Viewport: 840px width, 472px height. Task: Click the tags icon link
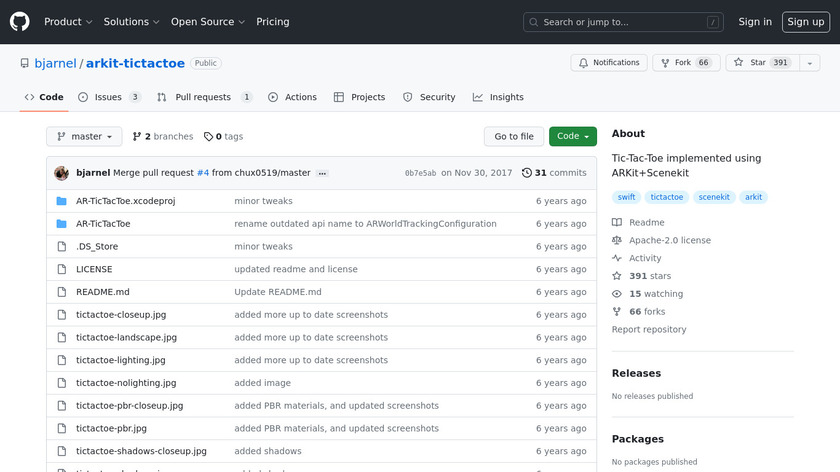pos(209,137)
